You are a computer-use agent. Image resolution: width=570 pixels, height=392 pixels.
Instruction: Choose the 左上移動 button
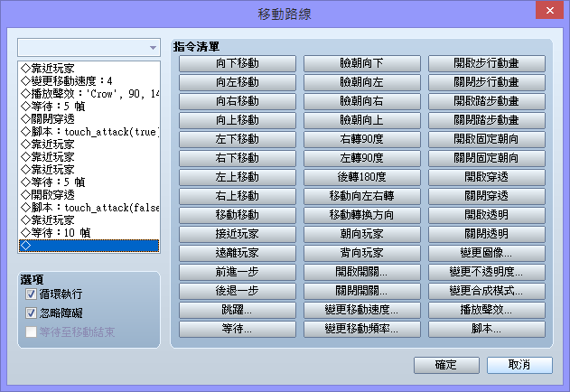pos(237,177)
